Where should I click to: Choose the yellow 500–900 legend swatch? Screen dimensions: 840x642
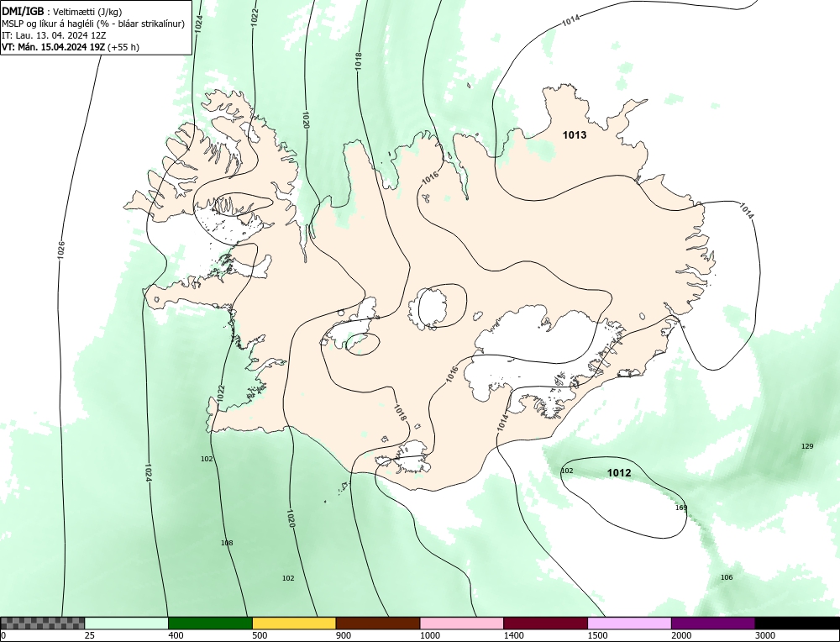click(294, 623)
